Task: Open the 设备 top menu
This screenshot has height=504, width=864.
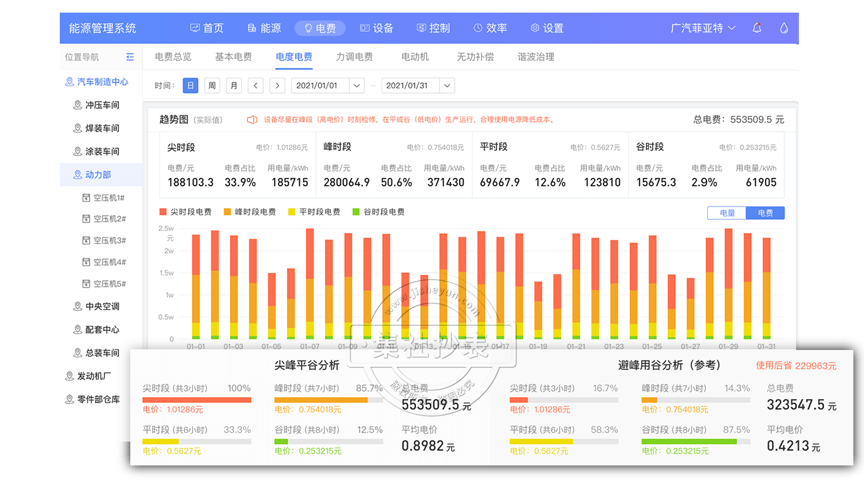Action: coord(376,28)
